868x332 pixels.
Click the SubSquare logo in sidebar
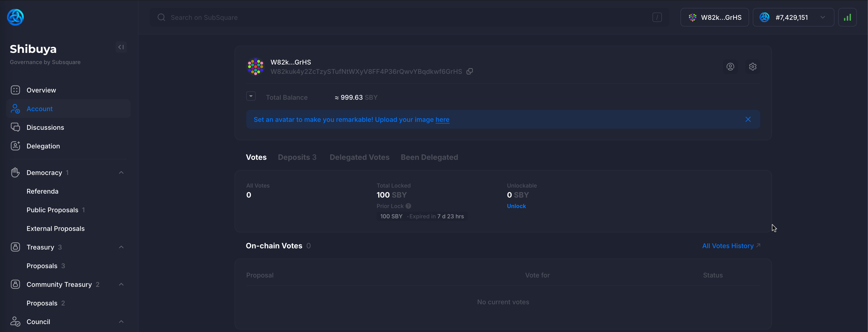[x=15, y=17]
